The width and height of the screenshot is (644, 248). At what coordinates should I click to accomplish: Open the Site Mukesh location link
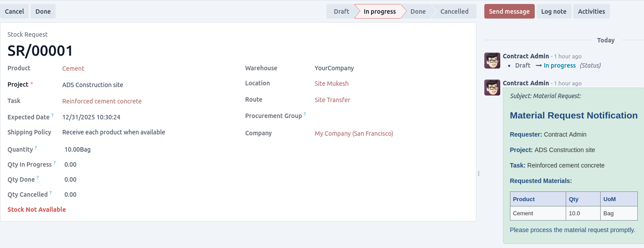[x=331, y=84]
